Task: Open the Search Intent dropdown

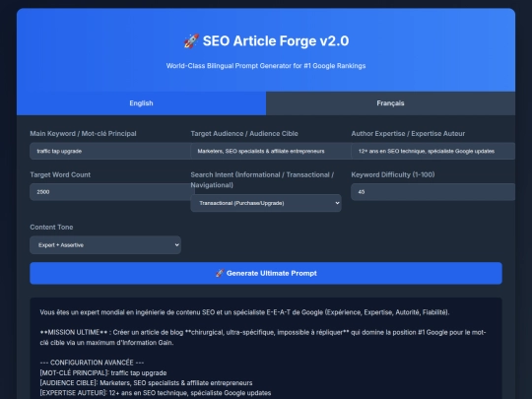Action: 266,203
